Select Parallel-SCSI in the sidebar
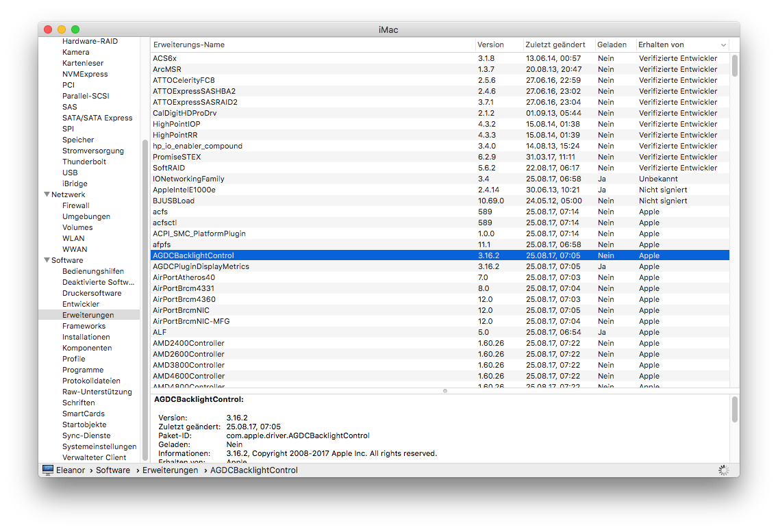 (x=86, y=96)
